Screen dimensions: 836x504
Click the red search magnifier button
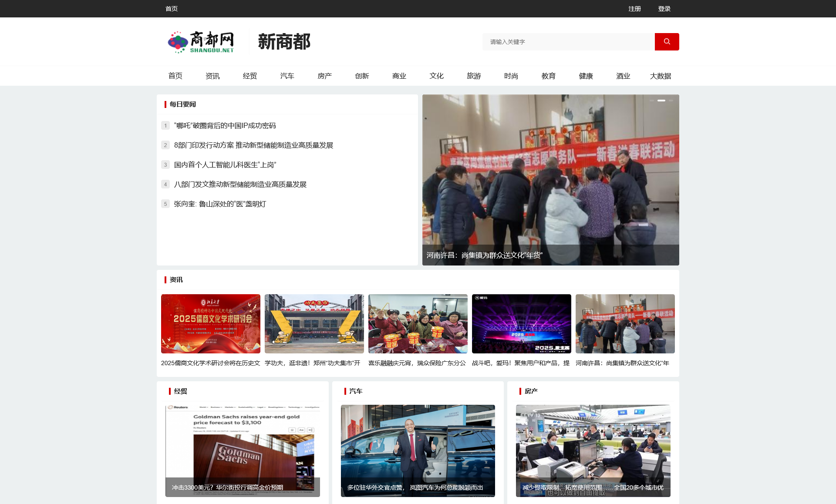667,42
